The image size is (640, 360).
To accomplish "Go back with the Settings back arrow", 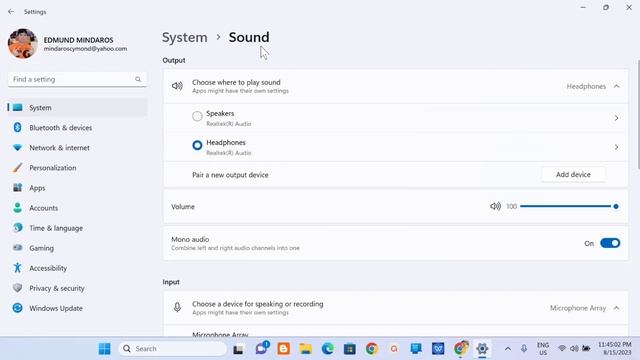I will coord(11,12).
